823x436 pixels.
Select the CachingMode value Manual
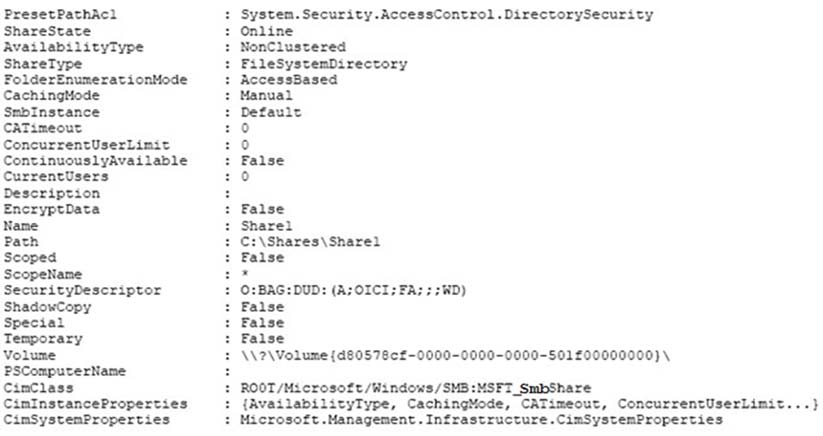pyautogui.click(x=267, y=95)
